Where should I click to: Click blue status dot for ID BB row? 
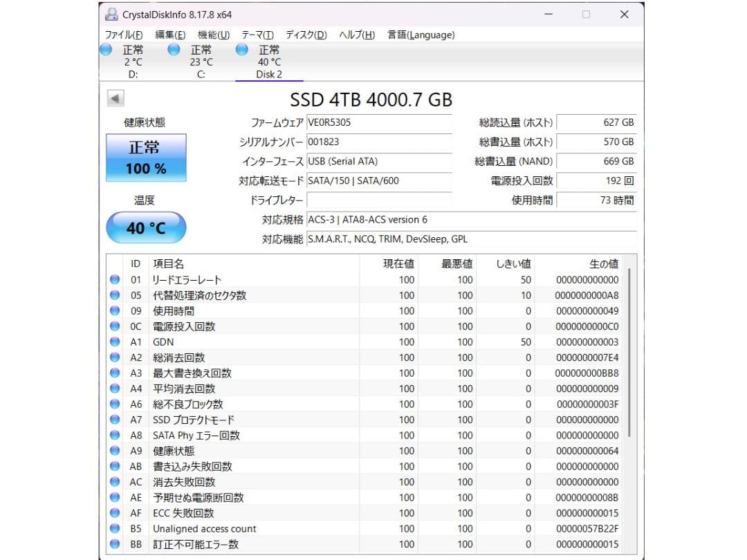pos(115,544)
